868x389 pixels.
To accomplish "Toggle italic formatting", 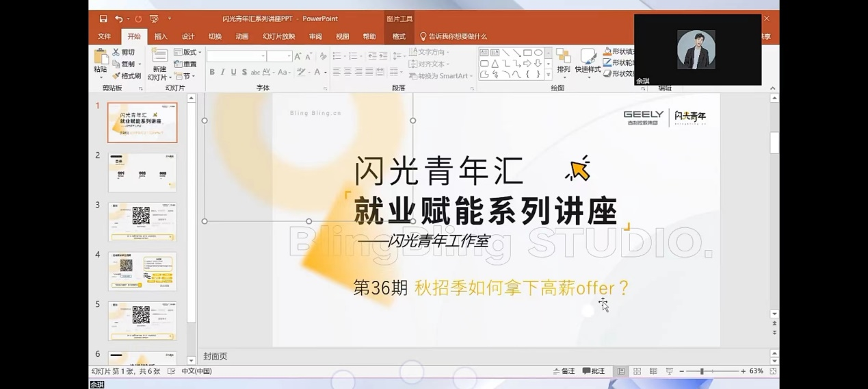I will tap(223, 72).
